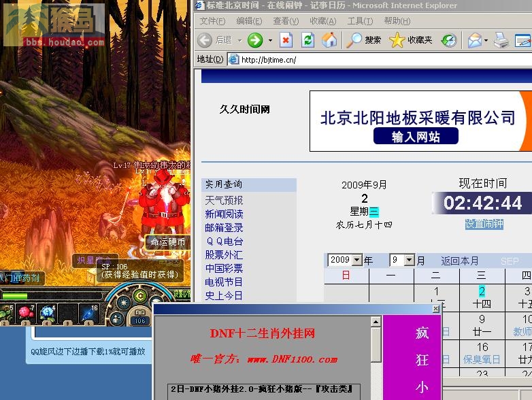Stop page loading with red X icon

pyautogui.click(x=286, y=40)
